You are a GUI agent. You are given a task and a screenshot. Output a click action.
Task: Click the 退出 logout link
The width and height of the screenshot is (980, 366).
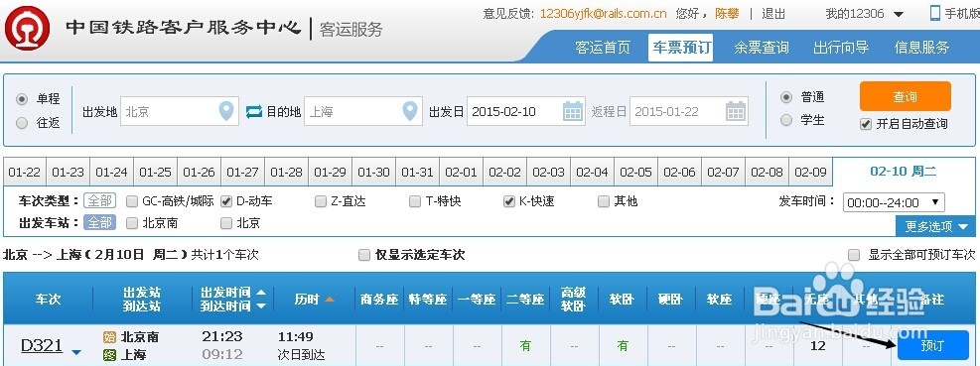tap(773, 14)
